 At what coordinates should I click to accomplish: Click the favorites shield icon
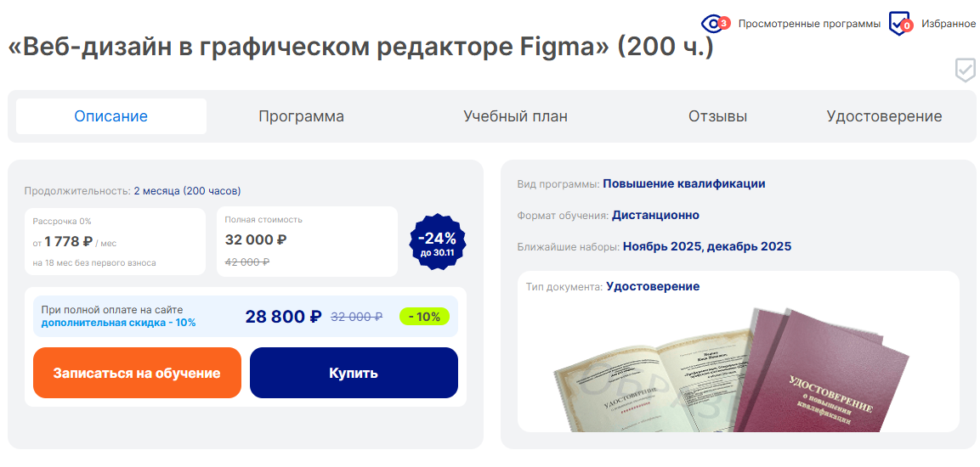(899, 24)
